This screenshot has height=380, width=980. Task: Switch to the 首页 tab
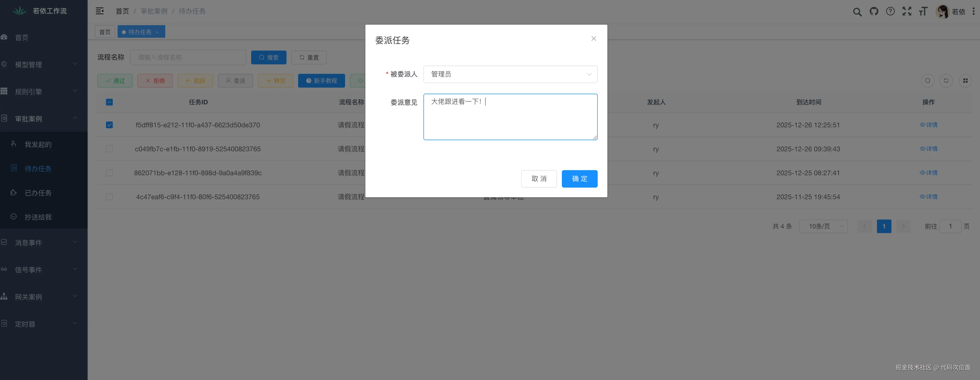pos(105,32)
